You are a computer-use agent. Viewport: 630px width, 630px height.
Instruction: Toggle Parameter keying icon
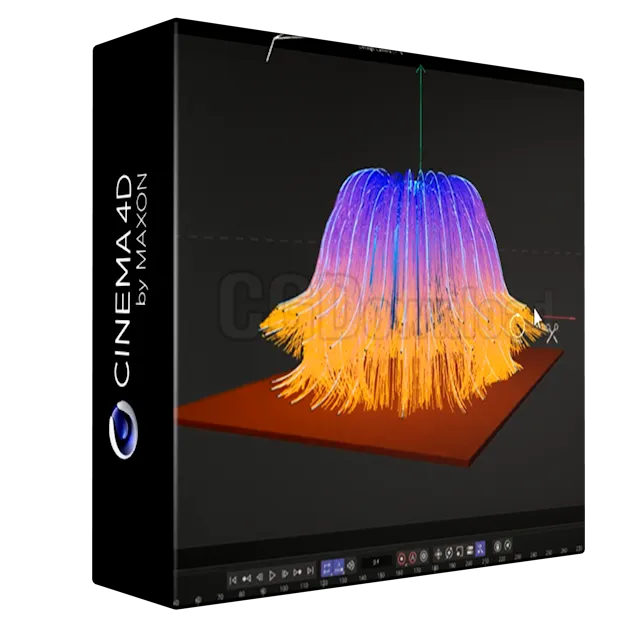click(470, 550)
